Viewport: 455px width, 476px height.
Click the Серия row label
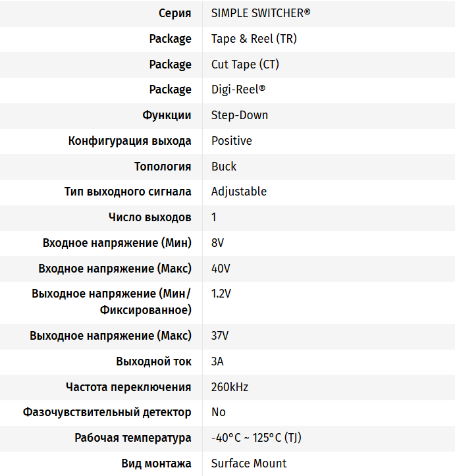click(175, 13)
